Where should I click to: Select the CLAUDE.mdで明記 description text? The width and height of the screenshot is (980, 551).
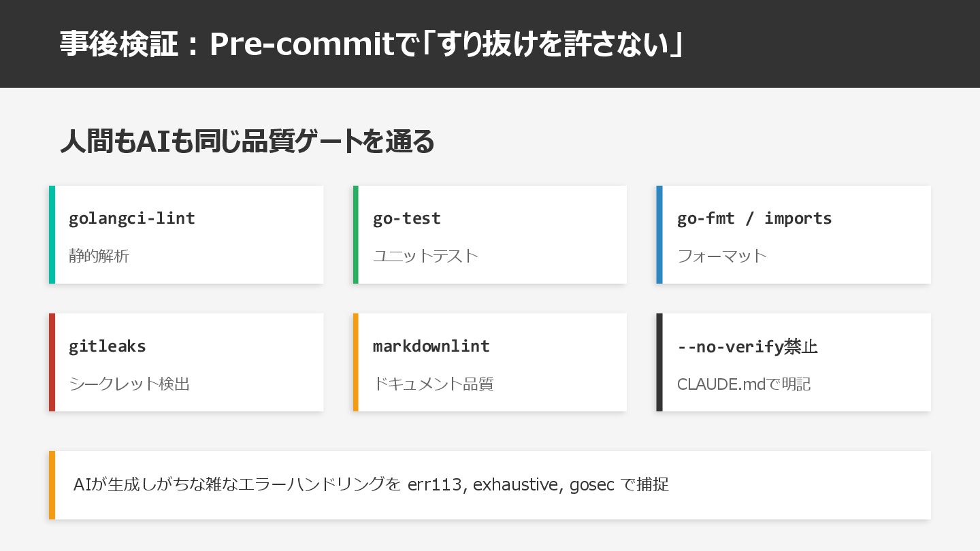point(744,384)
